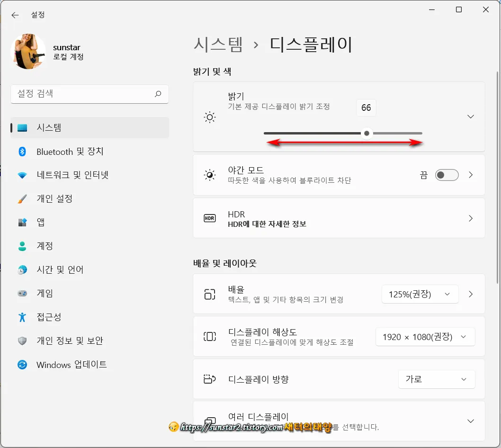Expand the 밝기 section chevron

click(471, 116)
